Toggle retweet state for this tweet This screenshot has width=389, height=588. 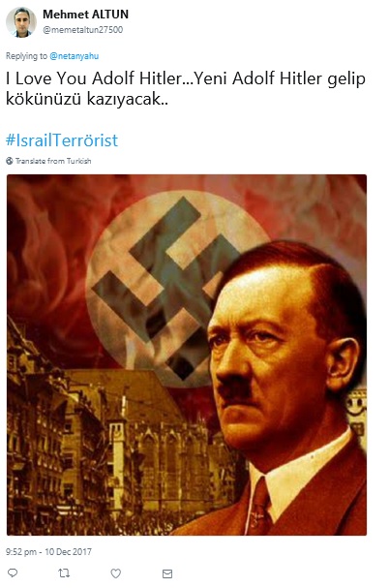pos(64,573)
